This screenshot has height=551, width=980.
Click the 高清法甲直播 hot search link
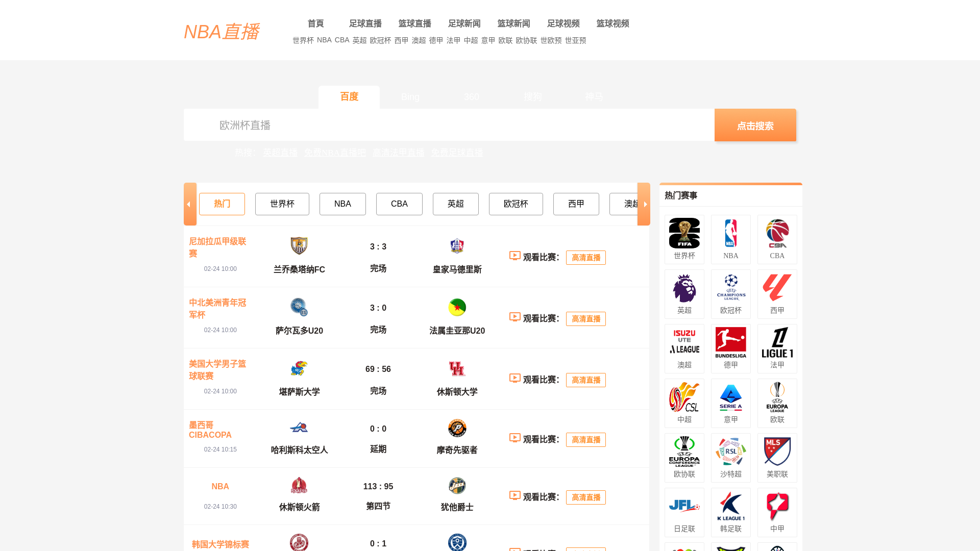tap(398, 153)
